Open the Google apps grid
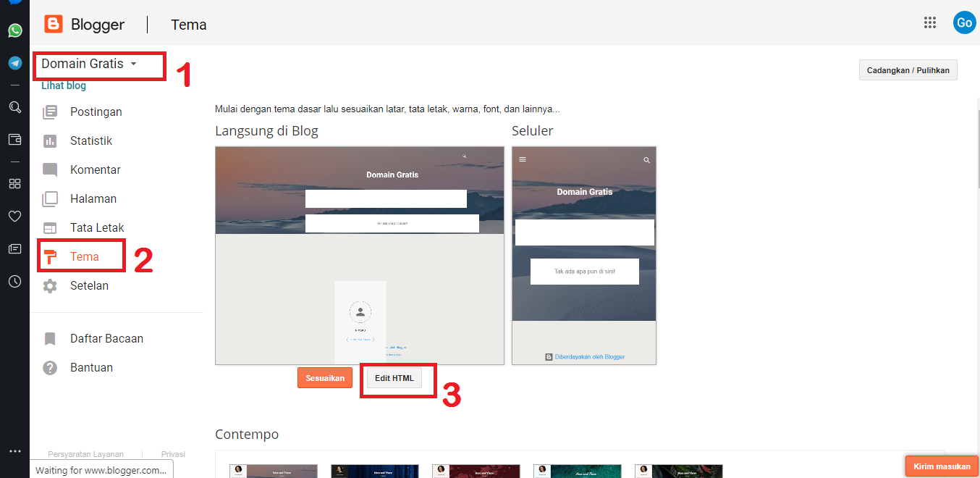Viewport: 980px width, 478px height. click(x=930, y=22)
